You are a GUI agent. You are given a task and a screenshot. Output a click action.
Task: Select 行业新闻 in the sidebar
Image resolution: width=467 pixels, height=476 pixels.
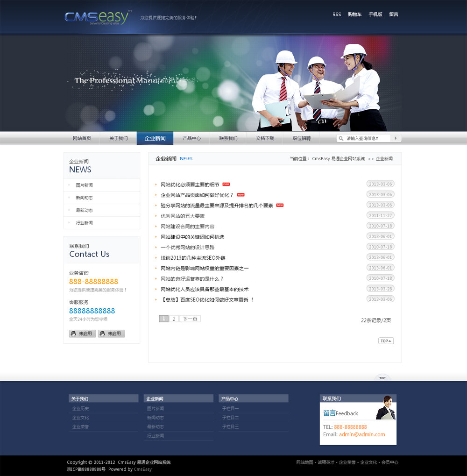click(x=85, y=223)
